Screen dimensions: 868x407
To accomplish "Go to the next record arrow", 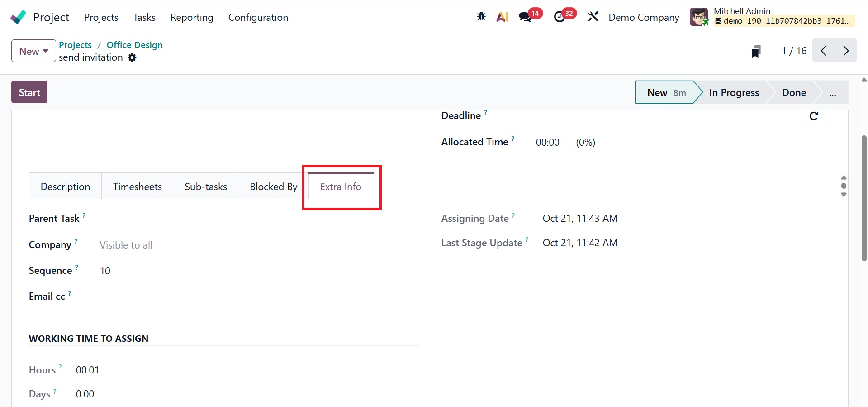I will click(845, 51).
